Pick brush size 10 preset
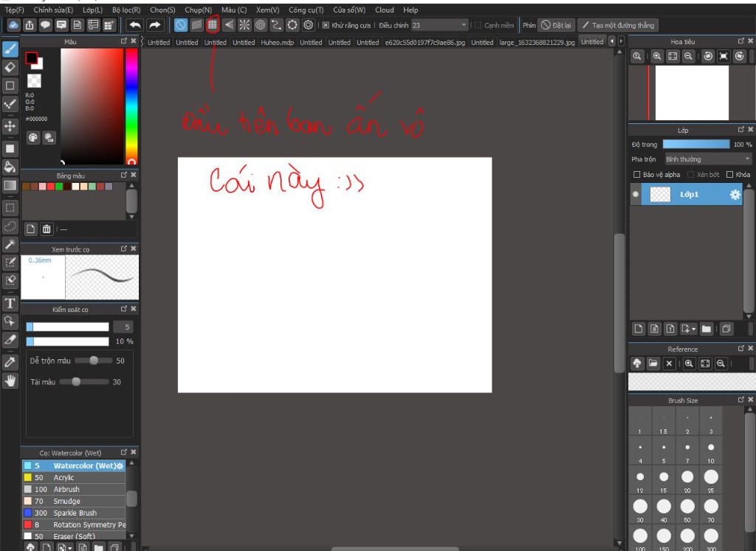The height and width of the screenshot is (551, 756). (x=711, y=451)
